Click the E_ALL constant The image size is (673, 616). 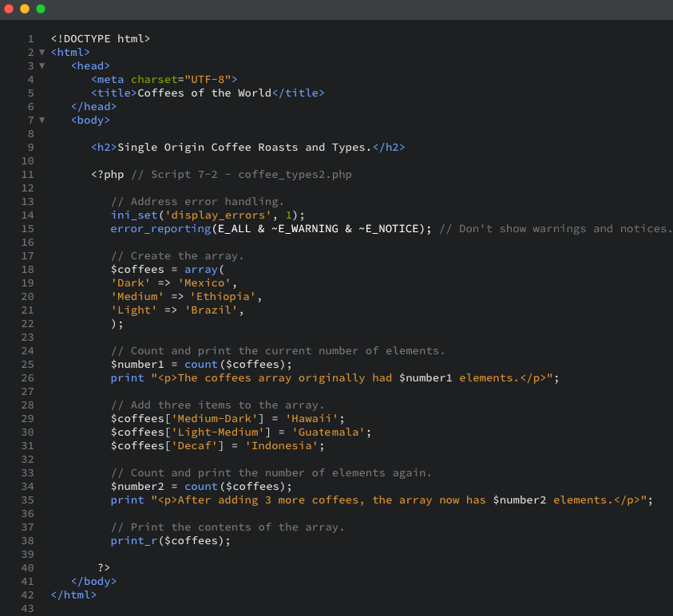(x=235, y=229)
